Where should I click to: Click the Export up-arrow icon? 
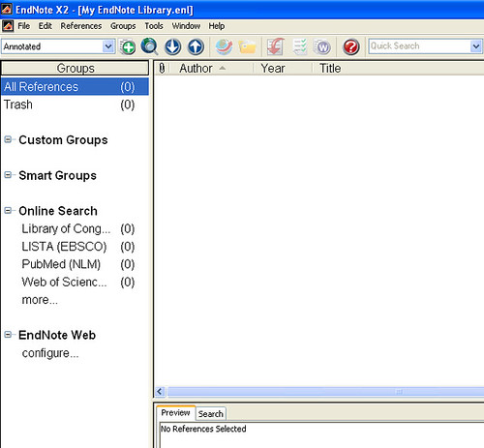click(196, 46)
